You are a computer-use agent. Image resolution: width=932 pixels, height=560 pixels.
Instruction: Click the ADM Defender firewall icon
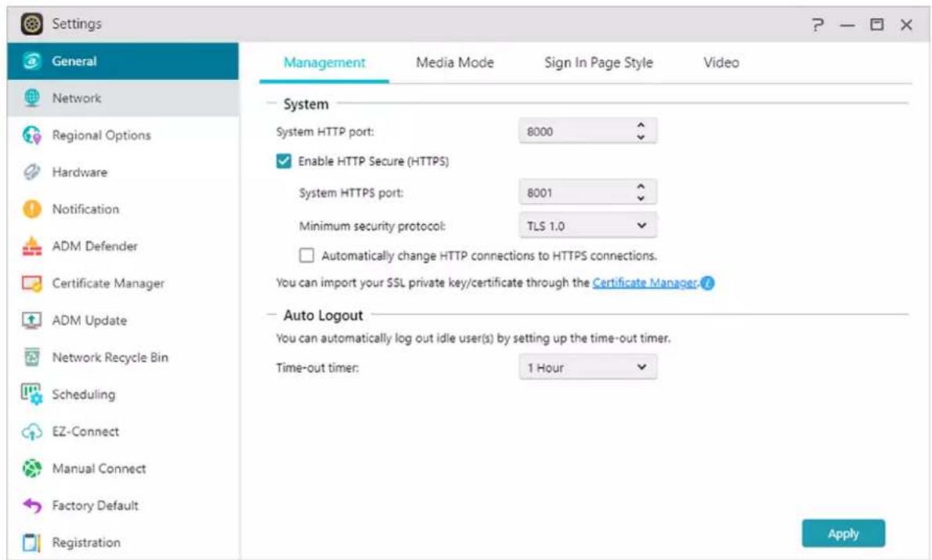click(31, 246)
